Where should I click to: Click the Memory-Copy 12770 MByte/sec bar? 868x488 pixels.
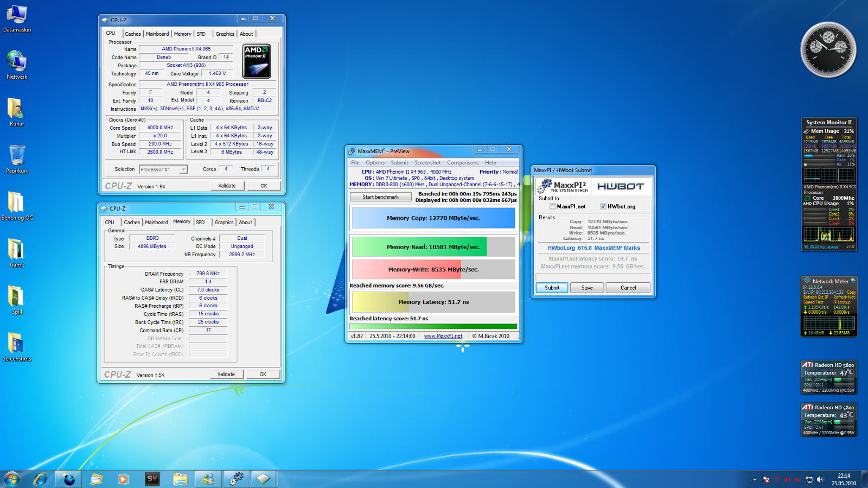[x=433, y=218]
